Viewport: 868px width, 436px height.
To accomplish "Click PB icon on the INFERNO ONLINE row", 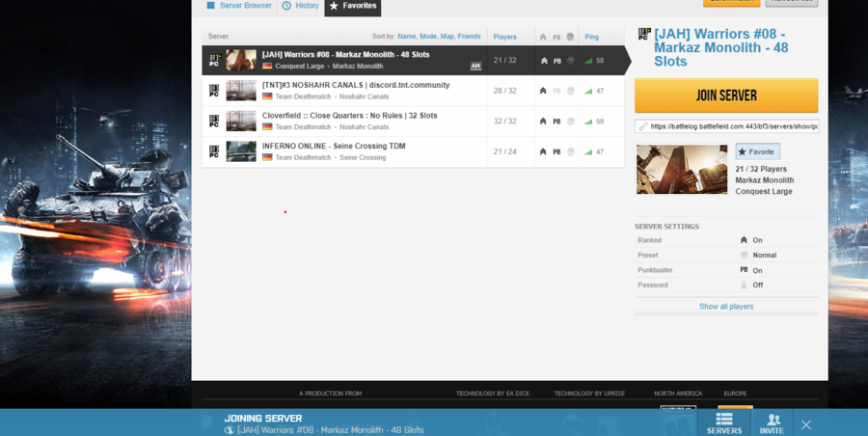I will [556, 151].
